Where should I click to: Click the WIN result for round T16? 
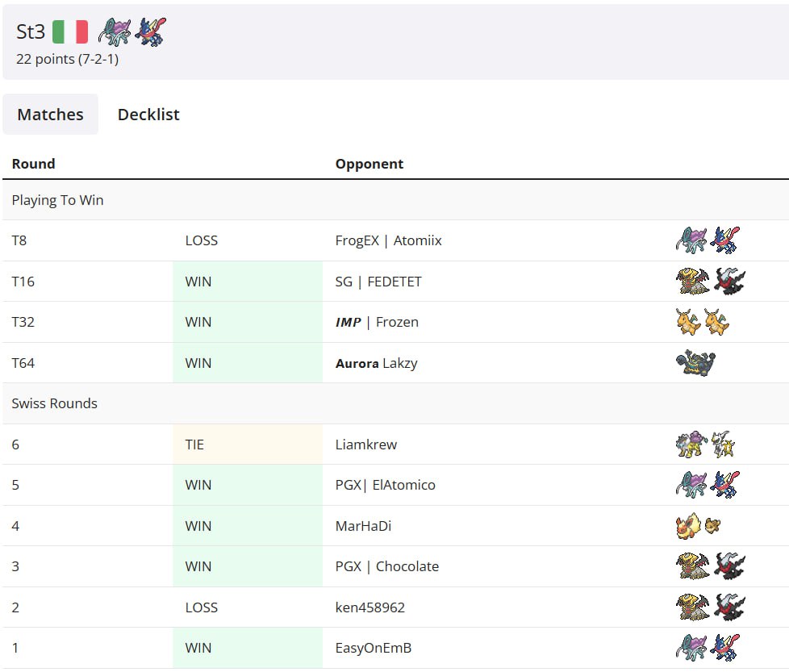pos(198,282)
